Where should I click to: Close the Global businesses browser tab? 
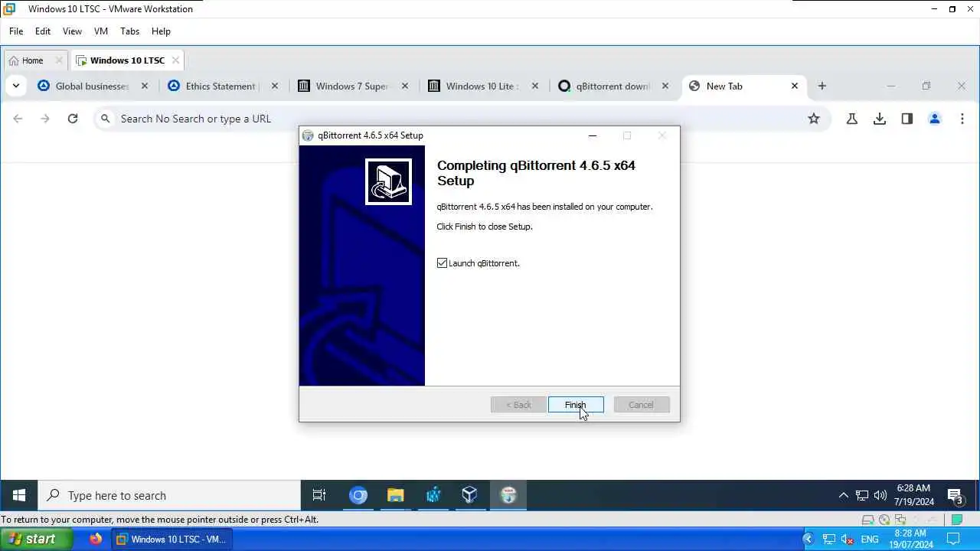click(145, 86)
